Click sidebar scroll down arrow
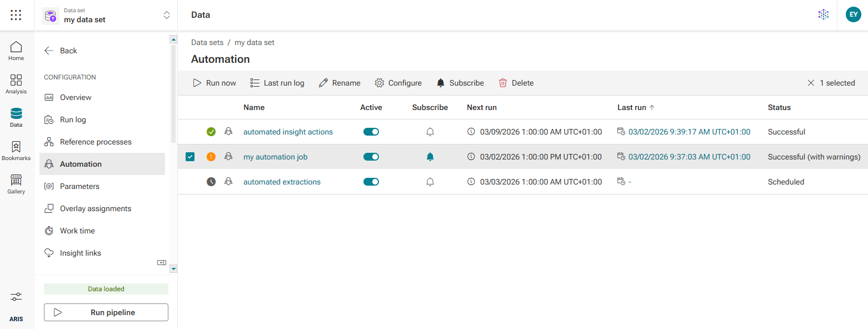 coord(173,268)
